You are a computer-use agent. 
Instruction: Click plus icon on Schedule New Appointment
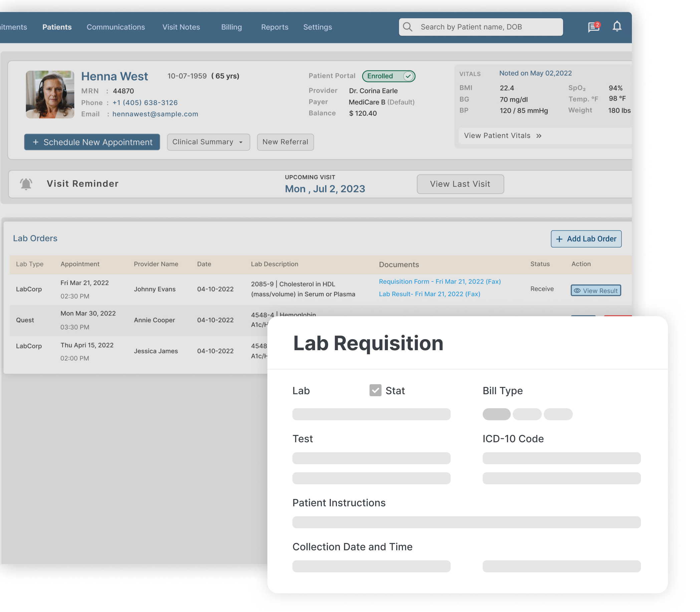[x=35, y=142]
